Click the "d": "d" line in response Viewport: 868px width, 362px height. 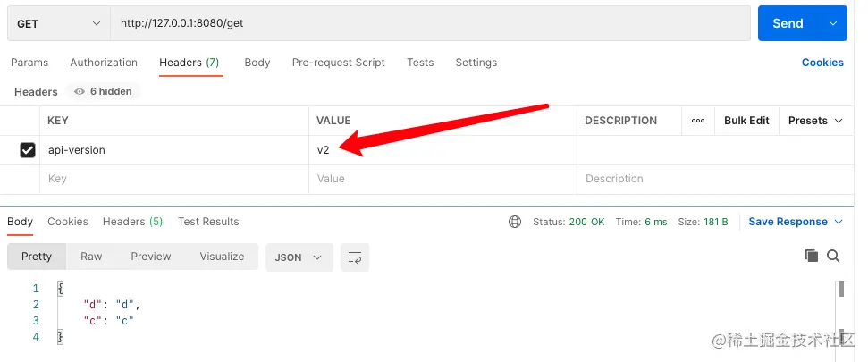pos(113,305)
